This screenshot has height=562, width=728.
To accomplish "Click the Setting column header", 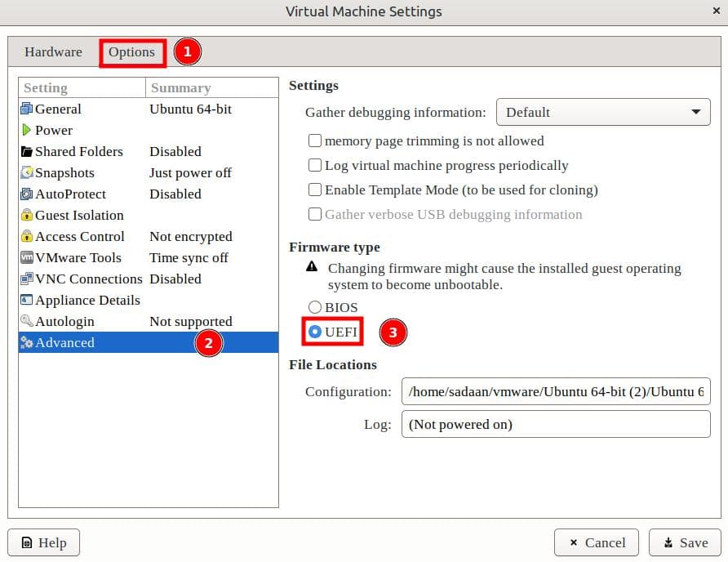I will (x=82, y=88).
